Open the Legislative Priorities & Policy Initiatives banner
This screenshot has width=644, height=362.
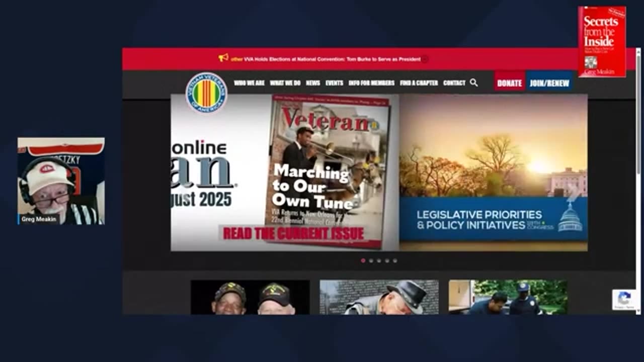pos(494,220)
